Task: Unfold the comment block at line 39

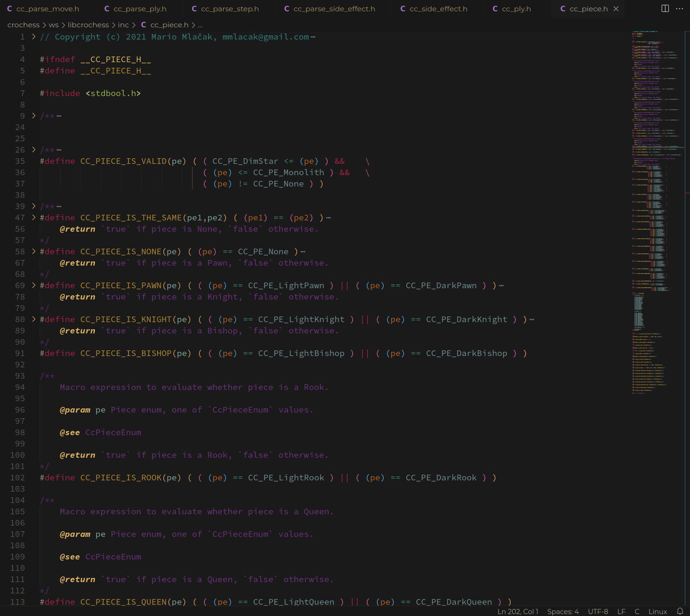Action: 33,206
